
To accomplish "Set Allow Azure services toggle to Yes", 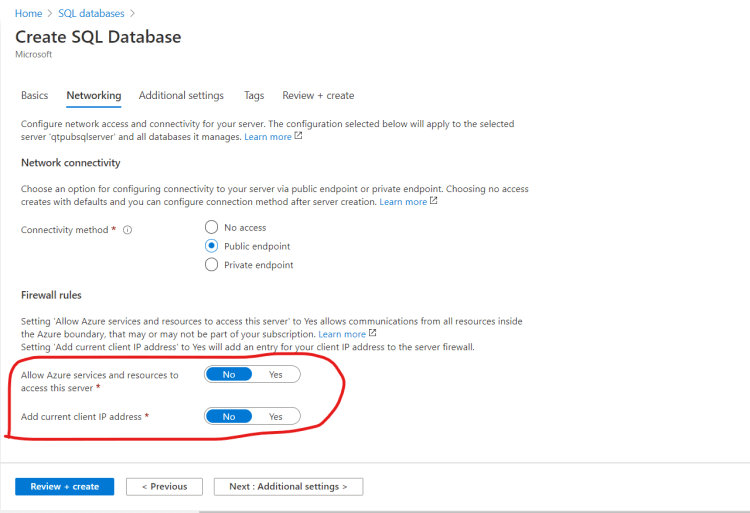I will 276,374.
